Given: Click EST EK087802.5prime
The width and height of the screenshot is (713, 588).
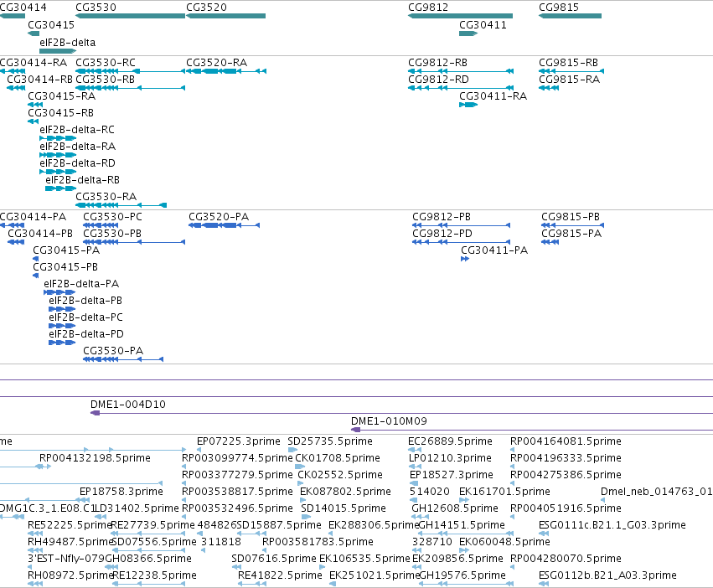Looking at the screenshot, I should coord(345,492).
